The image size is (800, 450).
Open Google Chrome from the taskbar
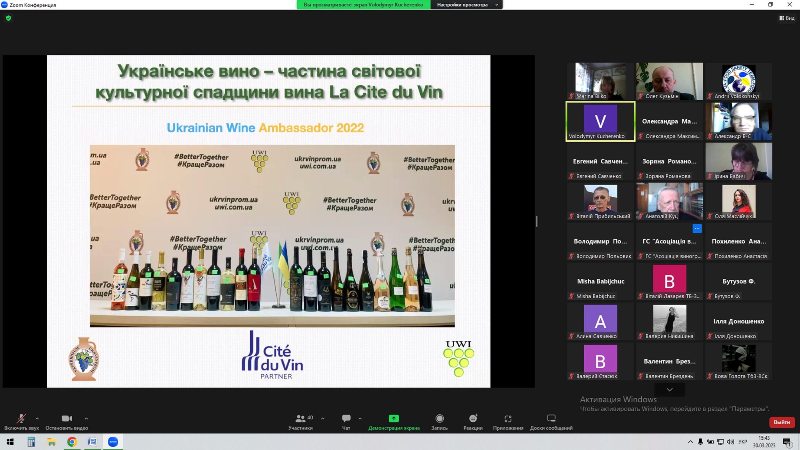[72, 442]
